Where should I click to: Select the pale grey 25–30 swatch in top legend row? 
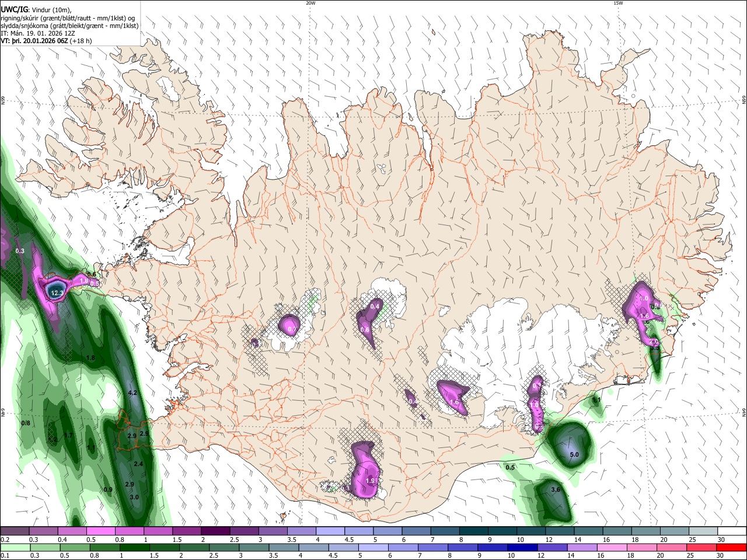(704, 531)
